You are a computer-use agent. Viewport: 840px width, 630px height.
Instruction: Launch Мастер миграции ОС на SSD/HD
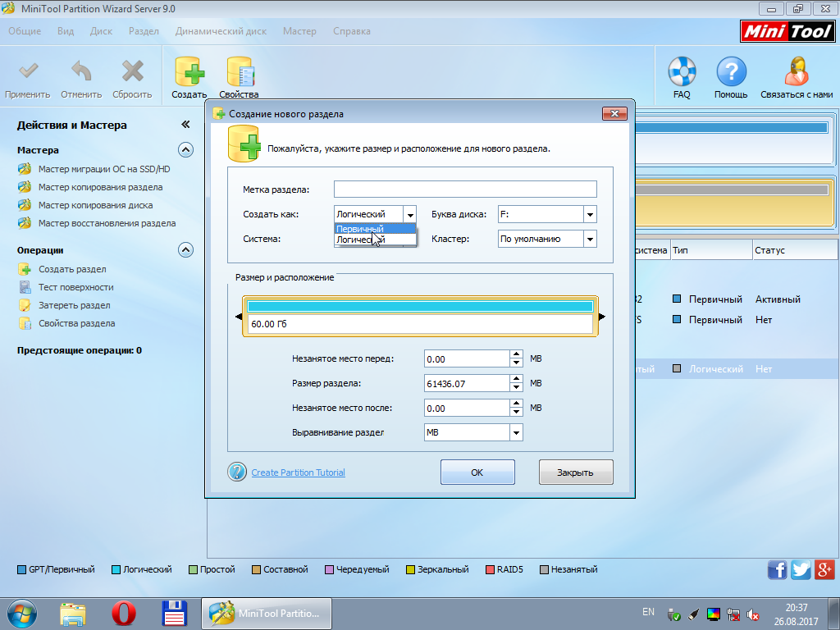click(x=104, y=169)
